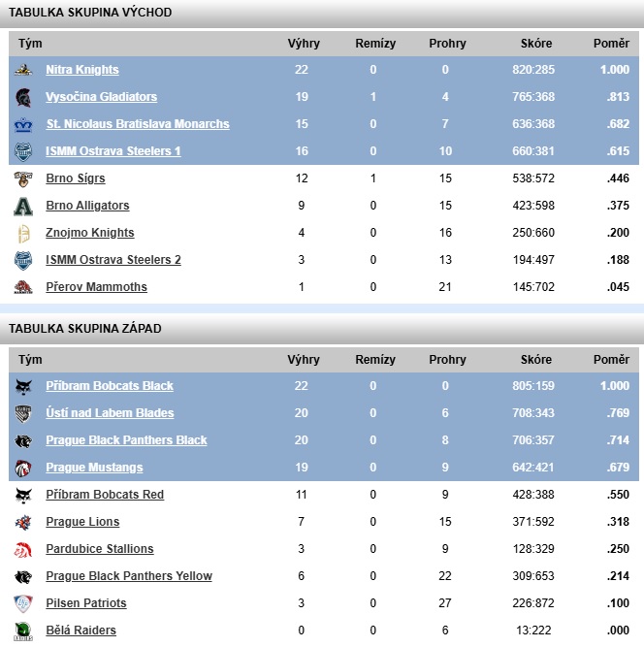Click the Prague Mustangs logo icon
The width and height of the screenshot is (644, 647).
[x=23, y=468]
